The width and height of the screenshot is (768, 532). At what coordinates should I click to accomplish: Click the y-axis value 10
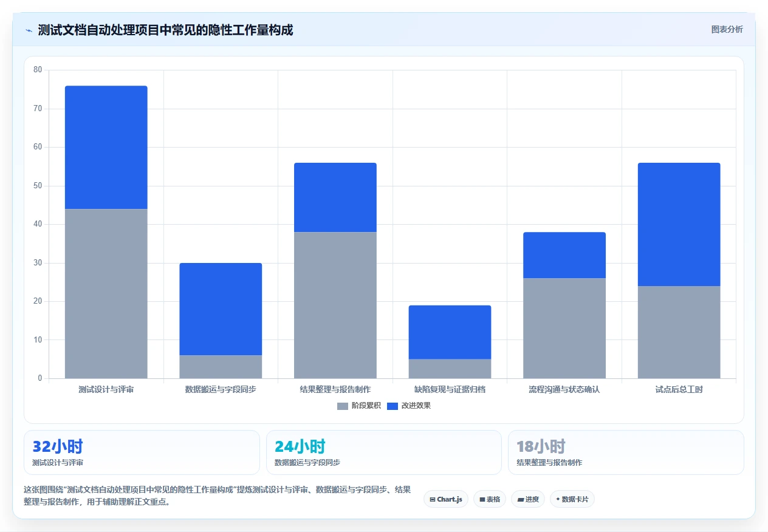[x=38, y=340]
